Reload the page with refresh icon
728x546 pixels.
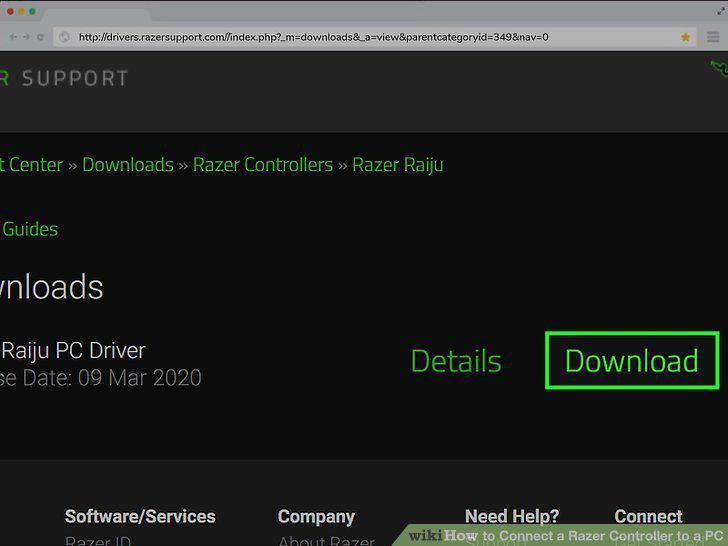pos(40,37)
